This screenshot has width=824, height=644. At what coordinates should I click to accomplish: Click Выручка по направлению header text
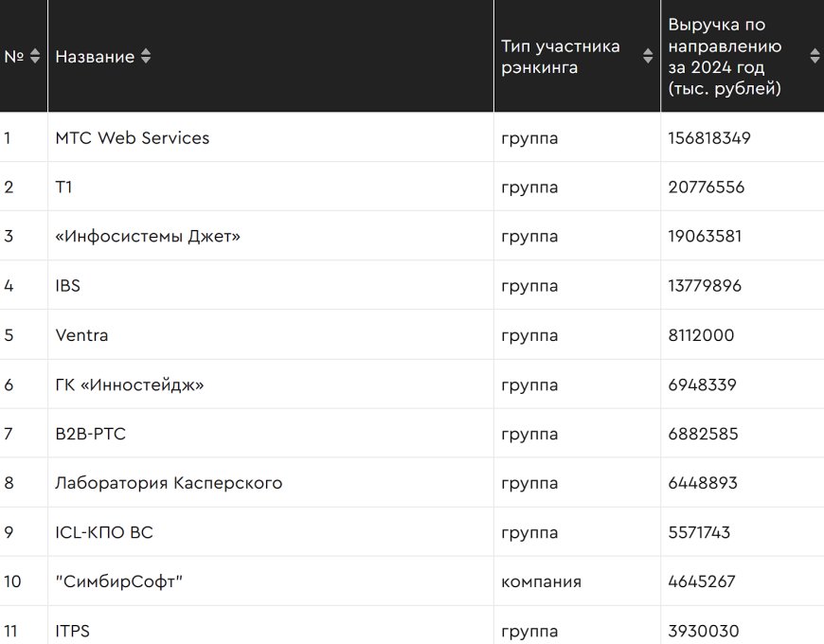click(x=725, y=57)
